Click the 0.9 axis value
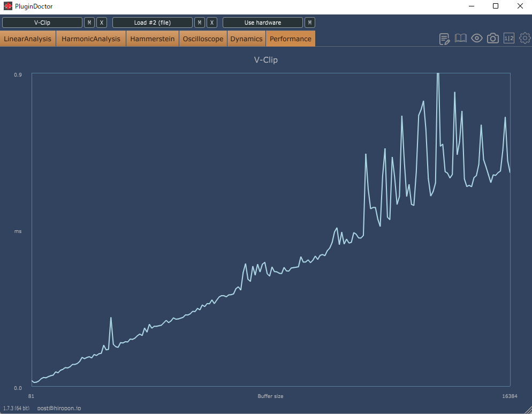This screenshot has height=414, width=532. 18,75
